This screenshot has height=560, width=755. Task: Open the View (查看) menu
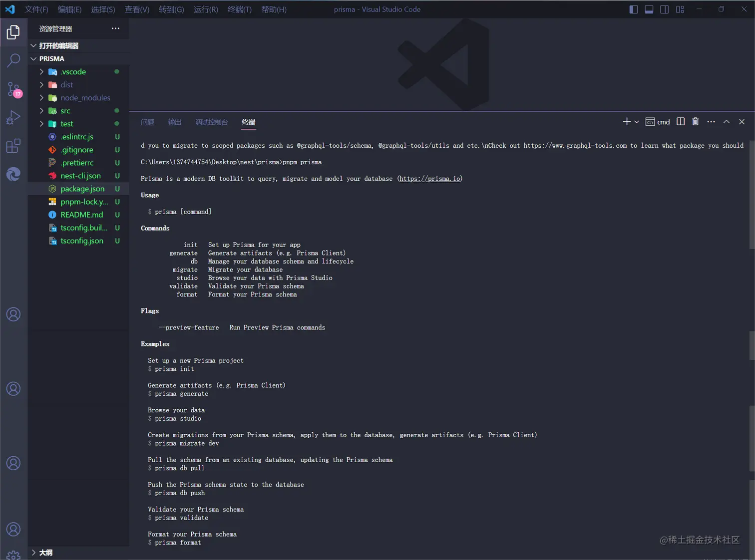(137, 9)
